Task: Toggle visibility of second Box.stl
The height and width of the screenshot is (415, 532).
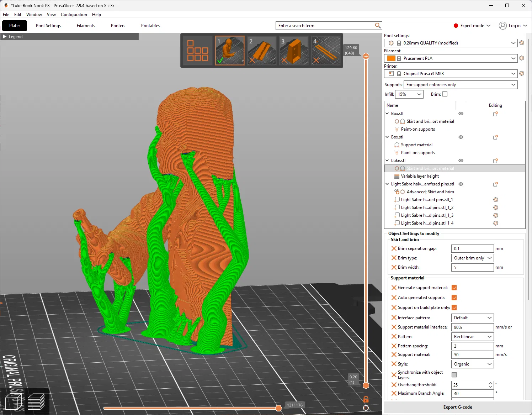Action: pos(461,137)
